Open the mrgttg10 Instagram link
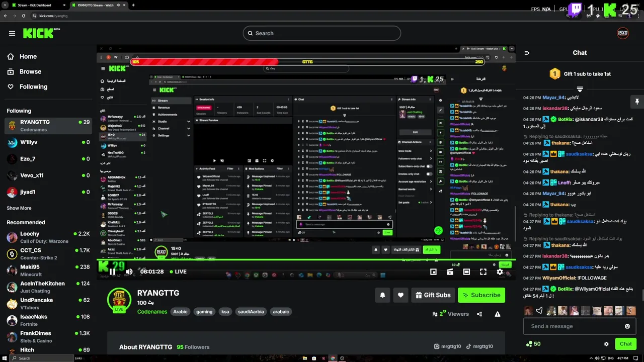 click(x=447, y=346)
